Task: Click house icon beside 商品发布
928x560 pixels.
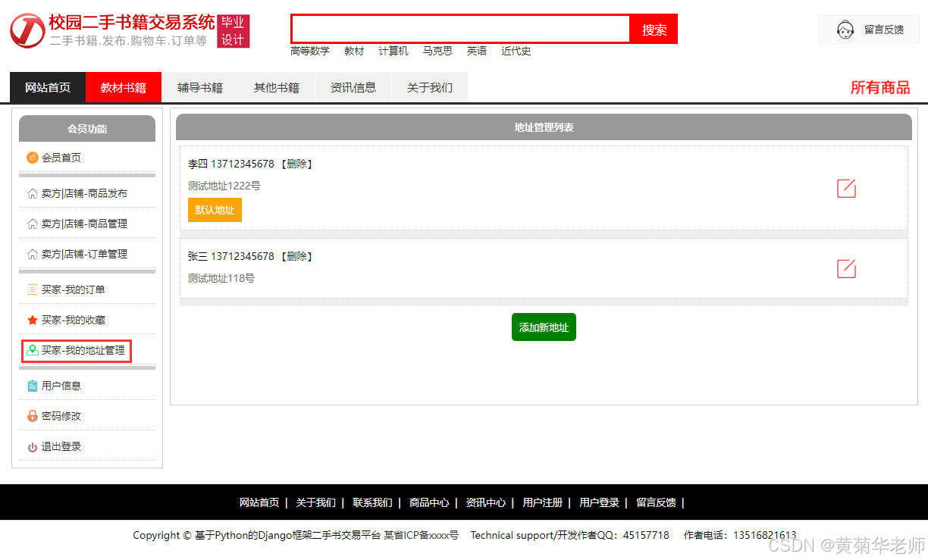Action: click(x=33, y=193)
